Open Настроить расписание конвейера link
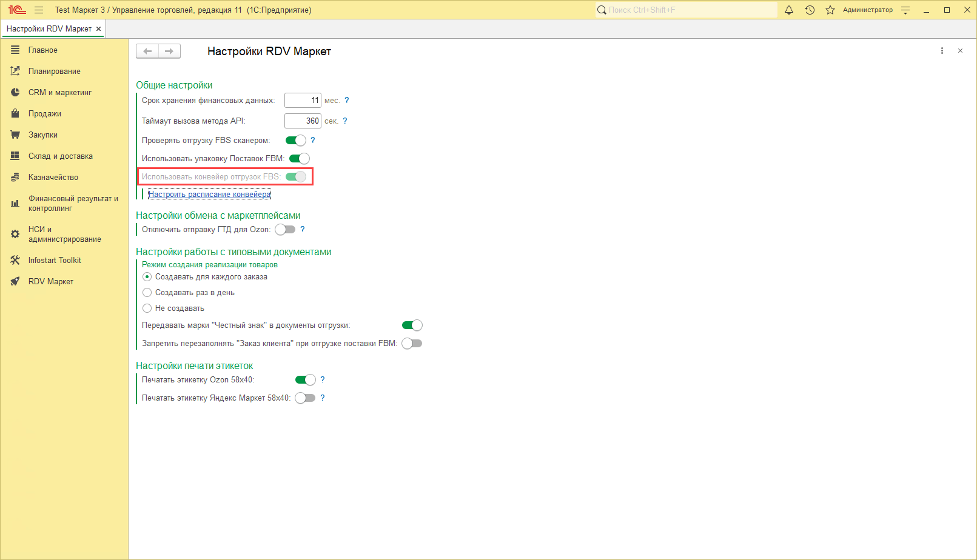Viewport: 977px width, 560px height. (x=210, y=195)
